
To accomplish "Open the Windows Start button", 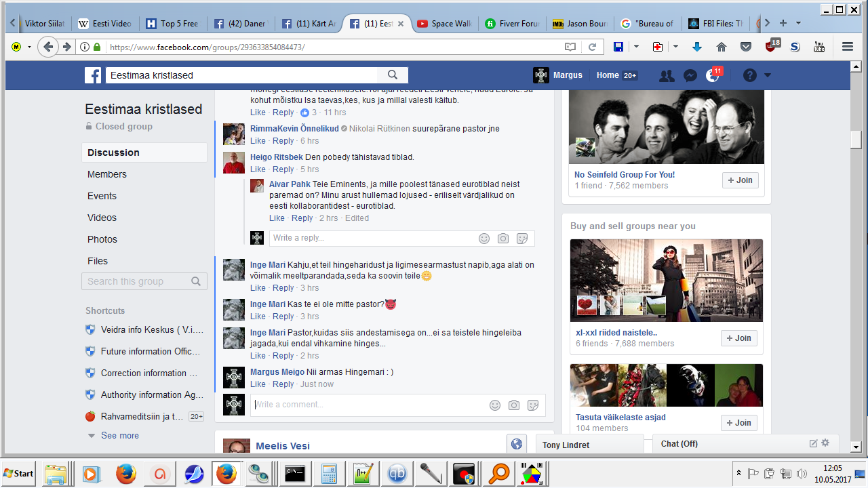I will [x=19, y=473].
